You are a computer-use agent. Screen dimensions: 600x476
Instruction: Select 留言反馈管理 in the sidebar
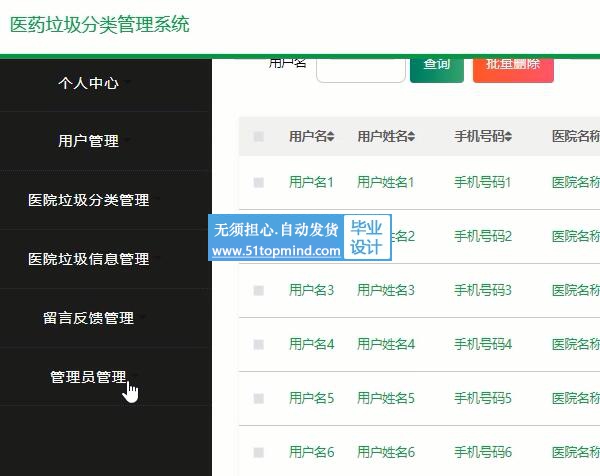88,318
